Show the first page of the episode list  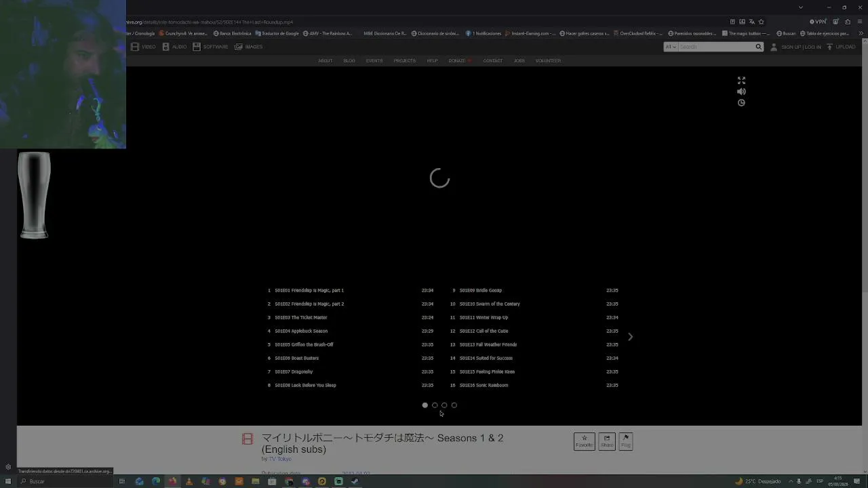pos(425,405)
